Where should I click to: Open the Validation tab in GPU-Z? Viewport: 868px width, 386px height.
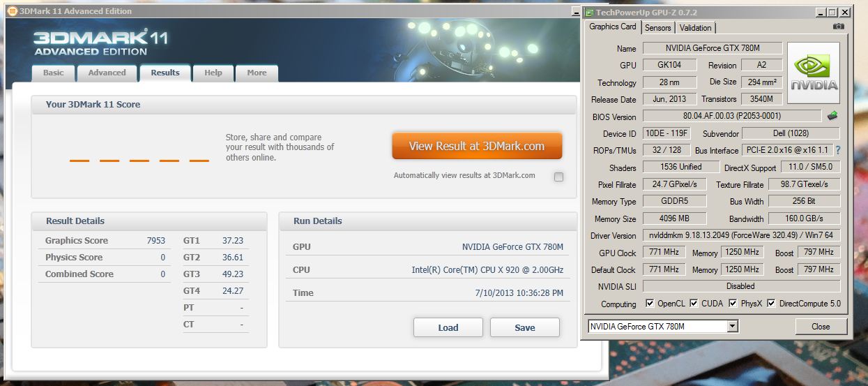tap(696, 28)
